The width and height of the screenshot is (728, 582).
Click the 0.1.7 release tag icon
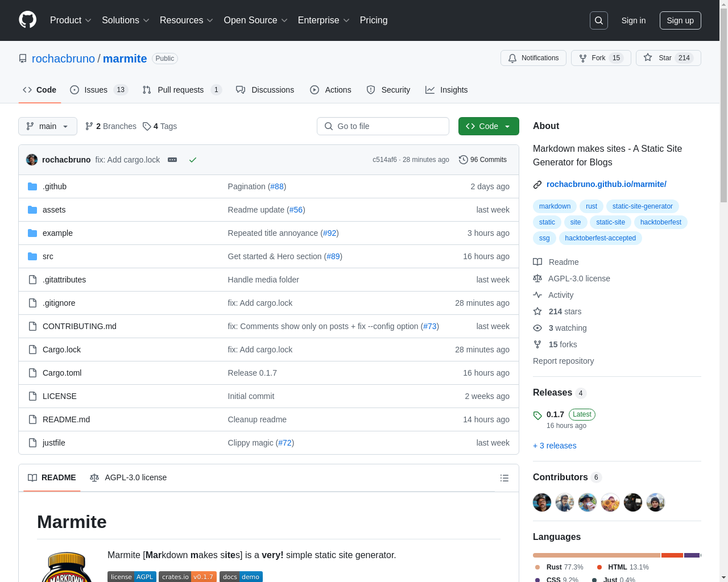click(537, 415)
